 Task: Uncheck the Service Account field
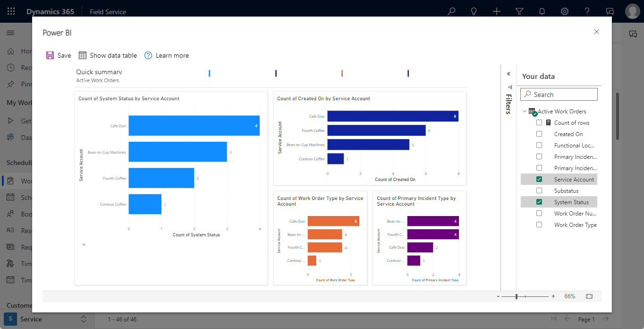(x=539, y=180)
